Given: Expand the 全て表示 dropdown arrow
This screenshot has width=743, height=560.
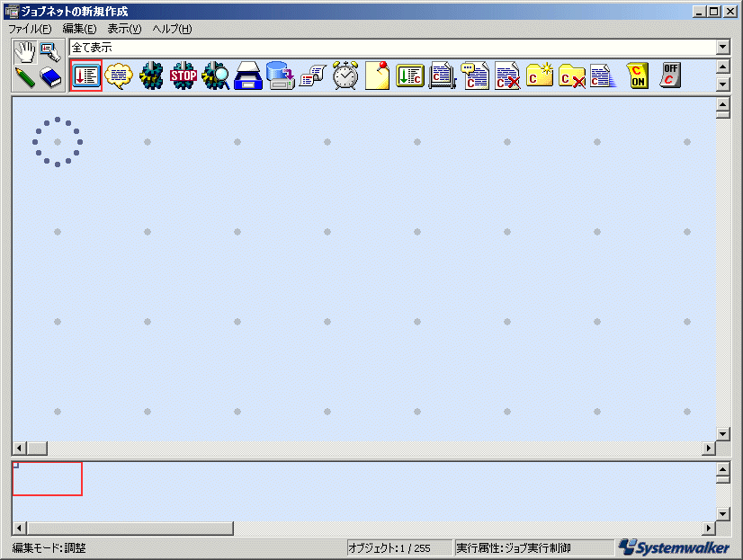Looking at the screenshot, I should [722, 47].
